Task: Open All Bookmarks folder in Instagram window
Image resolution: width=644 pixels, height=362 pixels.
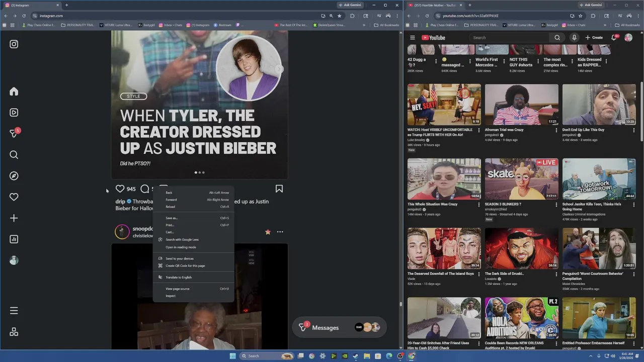Action: tap(386, 25)
